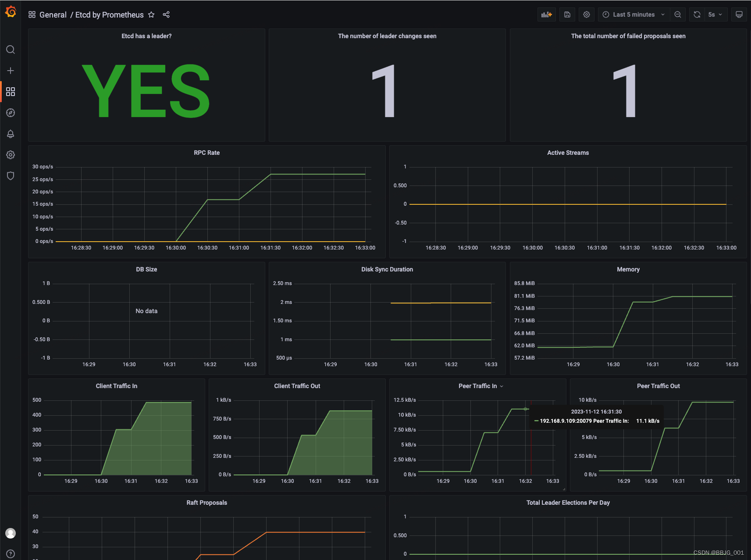
Task: Open the Dashboards grid icon in sidebar
Action: coord(11,92)
